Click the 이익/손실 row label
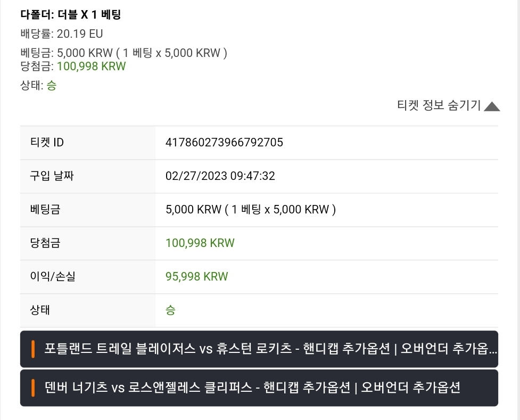The image size is (520, 420). (53, 277)
